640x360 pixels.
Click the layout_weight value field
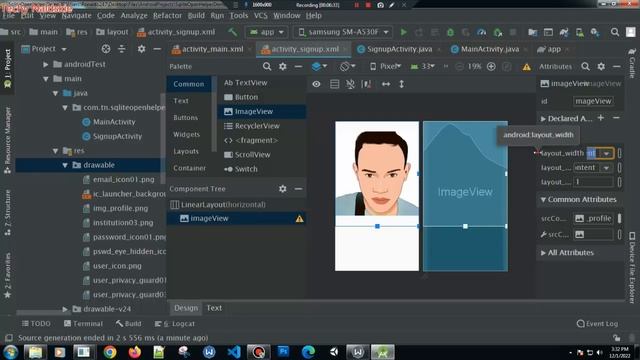593,182
